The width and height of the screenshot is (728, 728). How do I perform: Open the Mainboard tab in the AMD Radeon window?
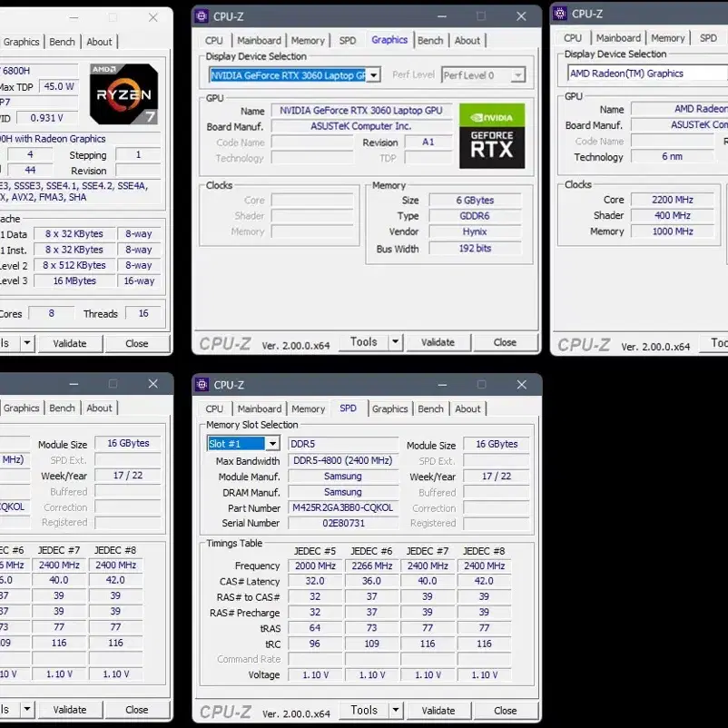click(x=618, y=38)
